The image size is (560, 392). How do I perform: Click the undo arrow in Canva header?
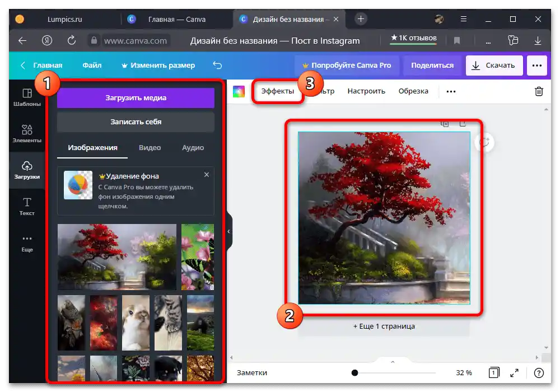click(x=217, y=65)
